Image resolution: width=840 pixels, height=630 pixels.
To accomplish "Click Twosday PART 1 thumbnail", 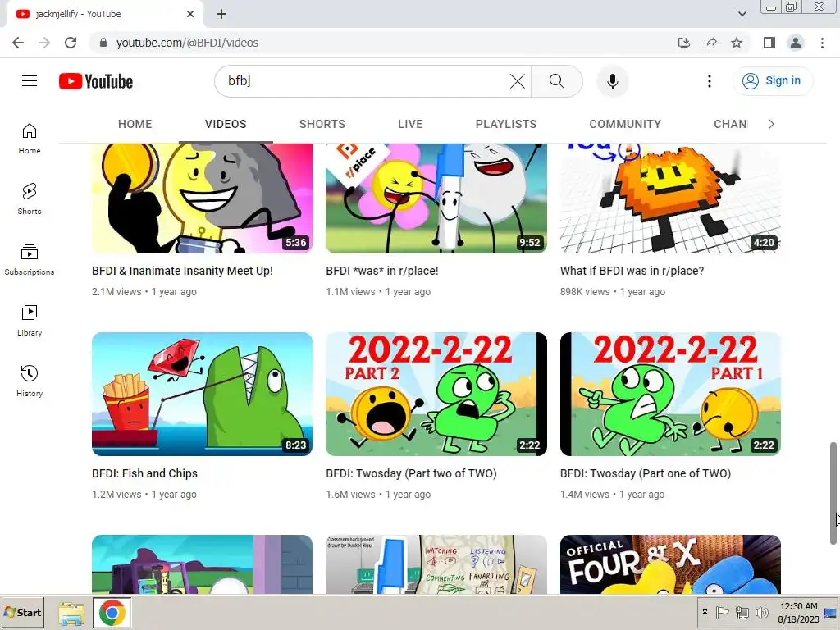I will pyautogui.click(x=670, y=395).
